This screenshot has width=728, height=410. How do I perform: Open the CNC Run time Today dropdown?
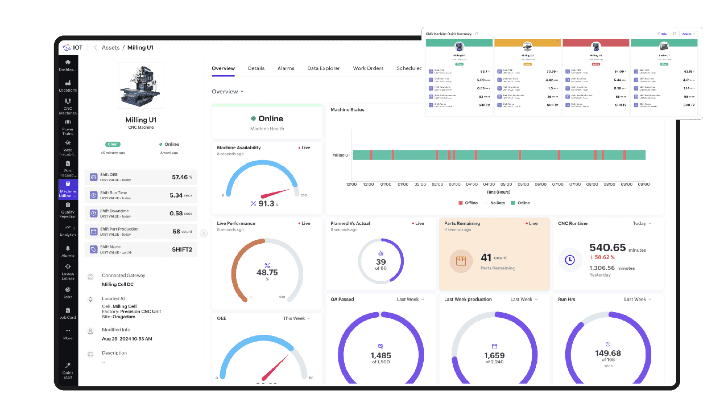642,223
